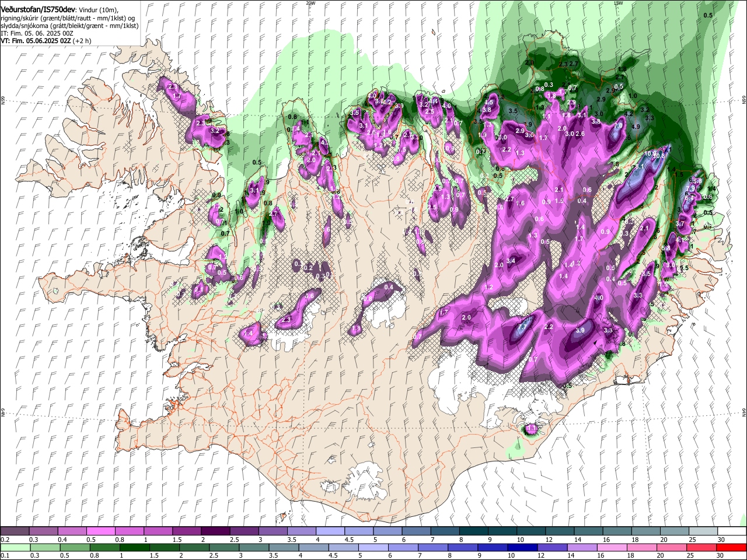Pick the coral red 25 swatch in lower legend row

[701, 548]
